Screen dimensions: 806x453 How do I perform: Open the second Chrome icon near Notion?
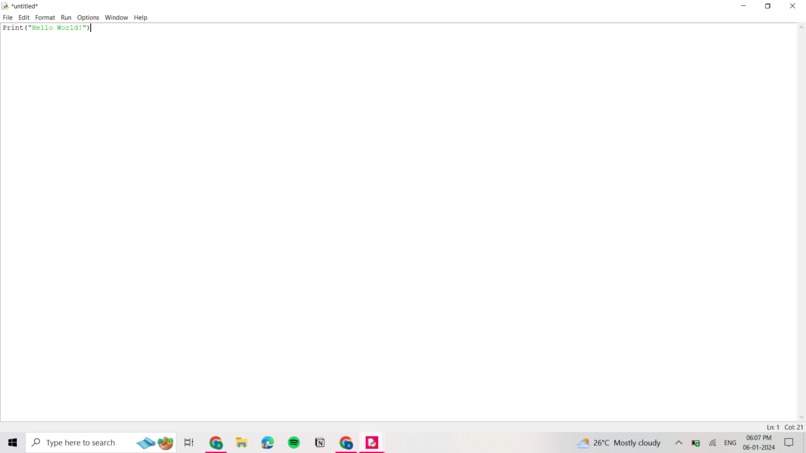pyautogui.click(x=346, y=443)
